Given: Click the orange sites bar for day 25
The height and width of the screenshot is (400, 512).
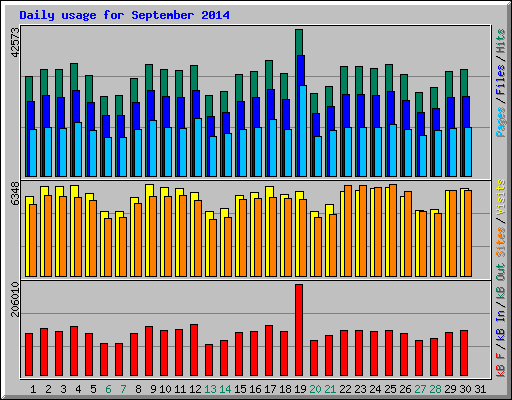Looking at the screenshot, I should tap(393, 230).
